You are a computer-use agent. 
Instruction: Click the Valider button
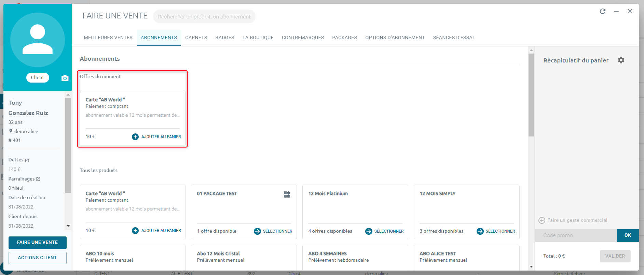615,256
